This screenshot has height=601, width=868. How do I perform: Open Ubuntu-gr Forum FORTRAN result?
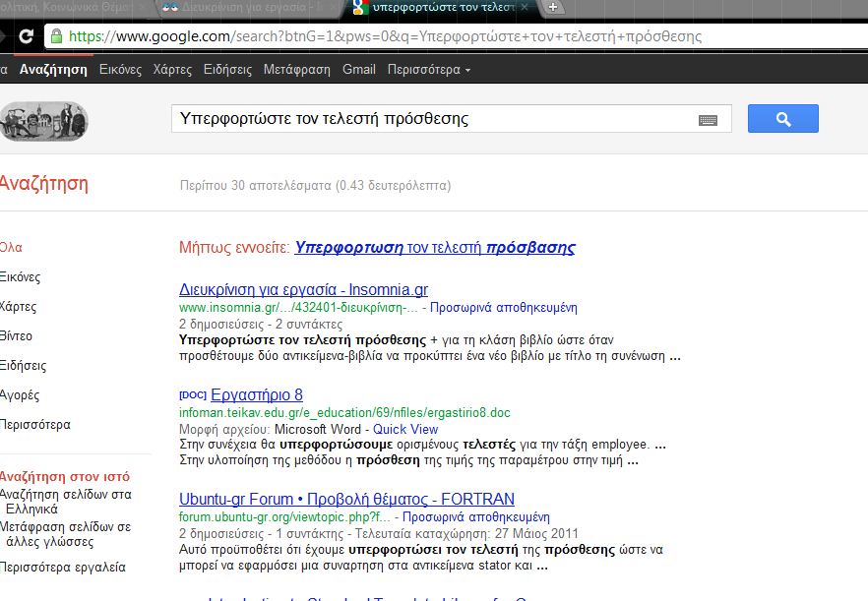pyautogui.click(x=346, y=499)
